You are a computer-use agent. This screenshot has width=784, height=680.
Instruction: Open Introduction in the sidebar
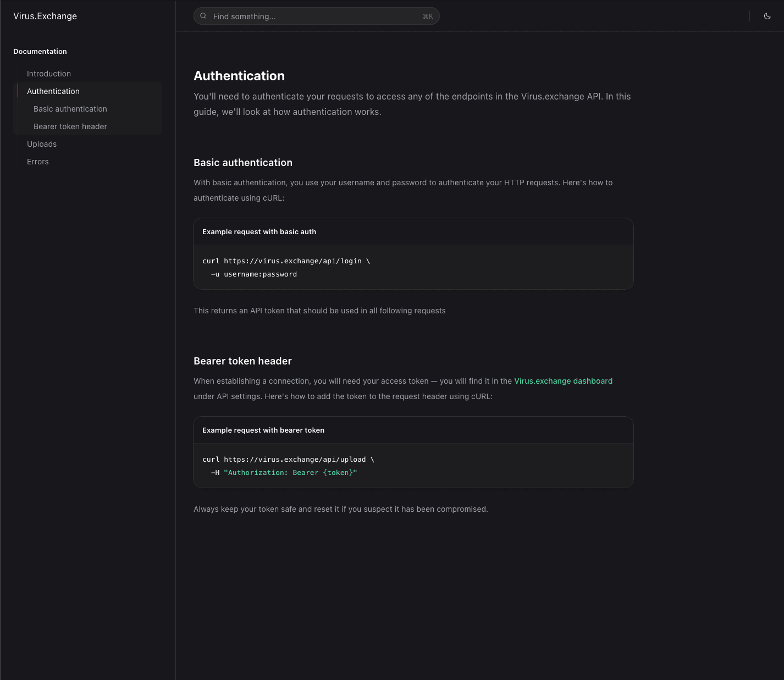coord(49,74)
